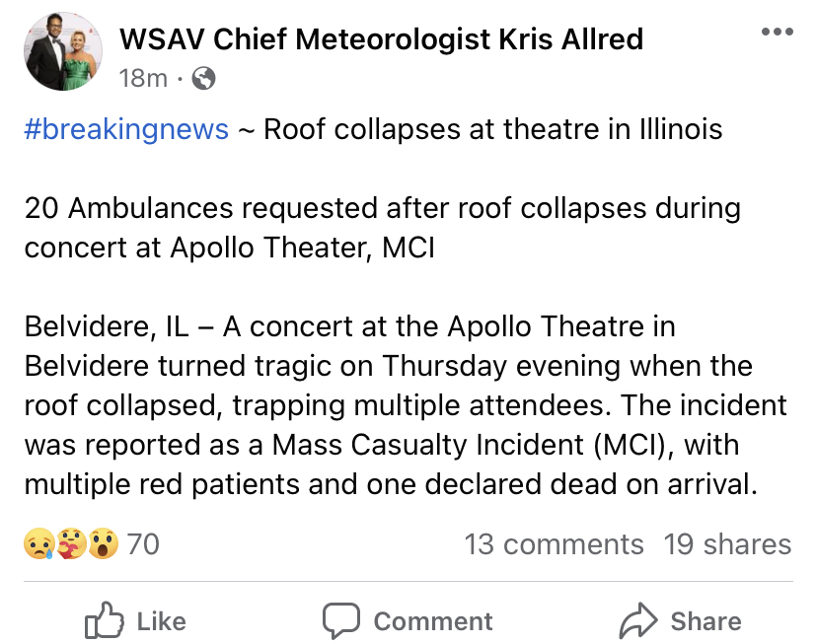
Task: View the 19 shares list
Action: coord(727,544)
